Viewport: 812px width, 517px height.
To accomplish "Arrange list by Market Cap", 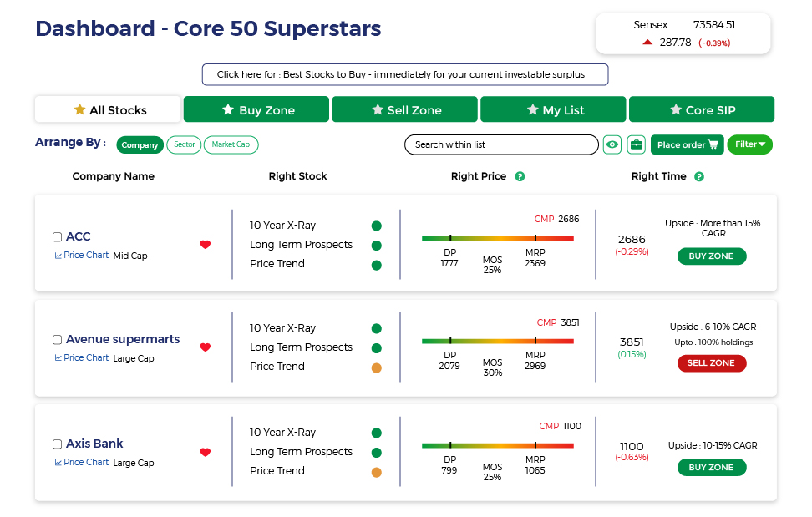I will click(231, 144).
